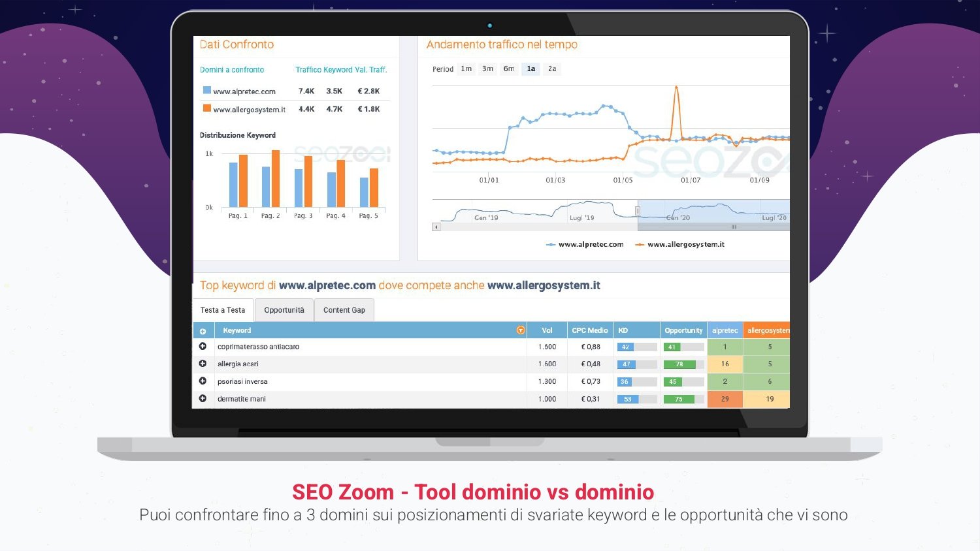Sort the table by the KD column
This screenshot has height=551, width=980.
tap(636, 330)
